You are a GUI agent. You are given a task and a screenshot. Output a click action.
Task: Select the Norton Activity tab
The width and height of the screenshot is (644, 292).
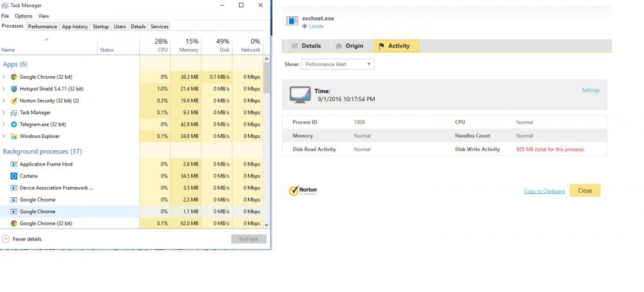(396, 46)
